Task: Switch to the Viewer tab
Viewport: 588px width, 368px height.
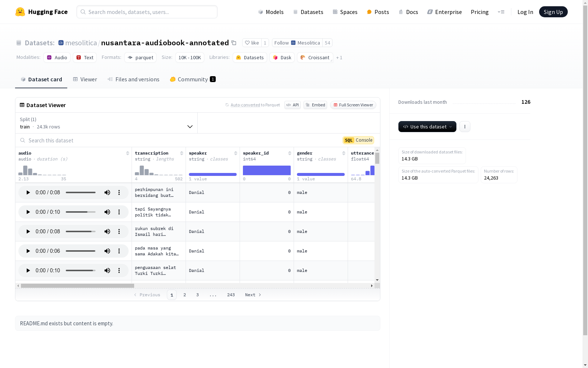Action: pos(85,79)
